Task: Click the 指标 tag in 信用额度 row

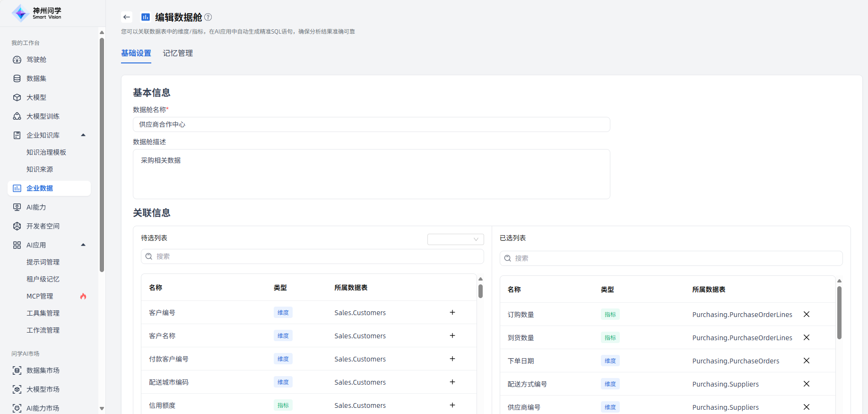Action: pyautogui.click(x=283, y=405)
